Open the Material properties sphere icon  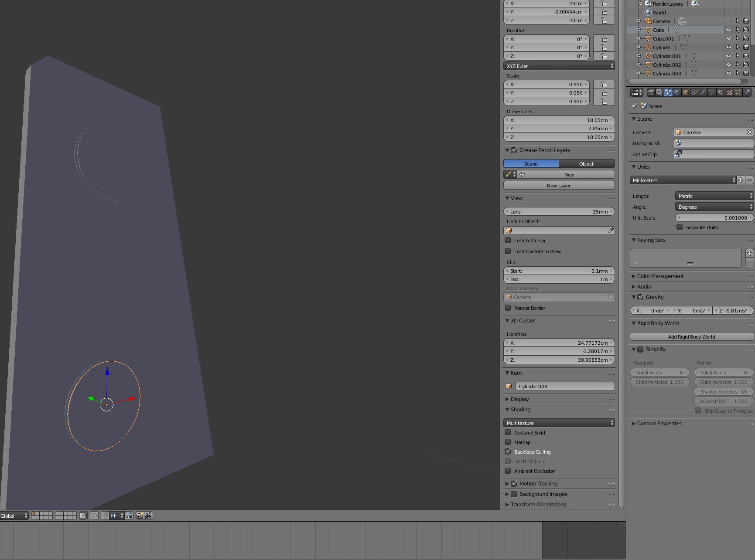pyautogui.click(x=721, y=92)
